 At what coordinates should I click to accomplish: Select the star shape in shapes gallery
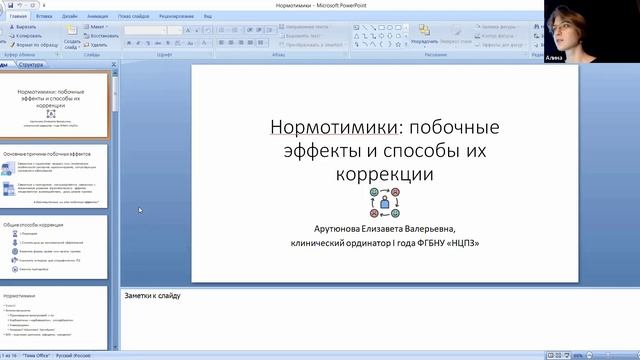click(398, 44)
